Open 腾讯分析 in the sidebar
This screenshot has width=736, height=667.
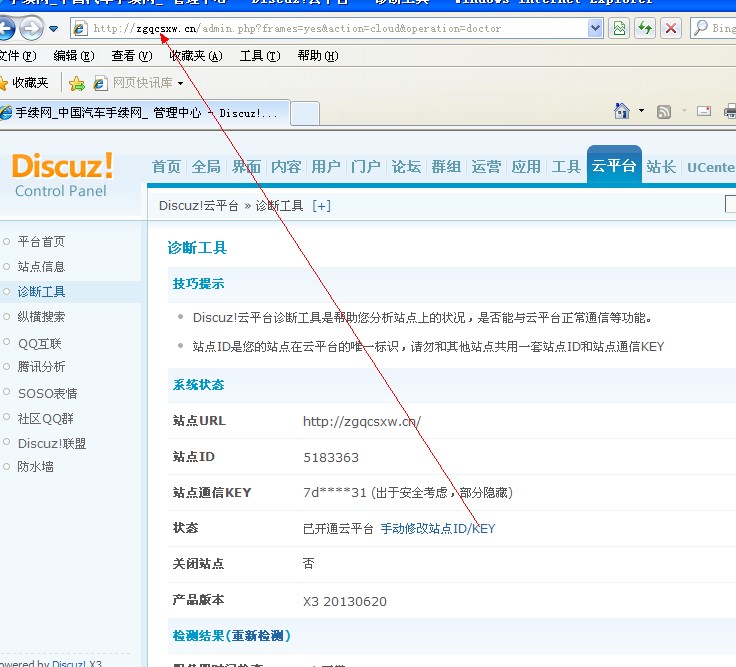(x=41, y=367)
